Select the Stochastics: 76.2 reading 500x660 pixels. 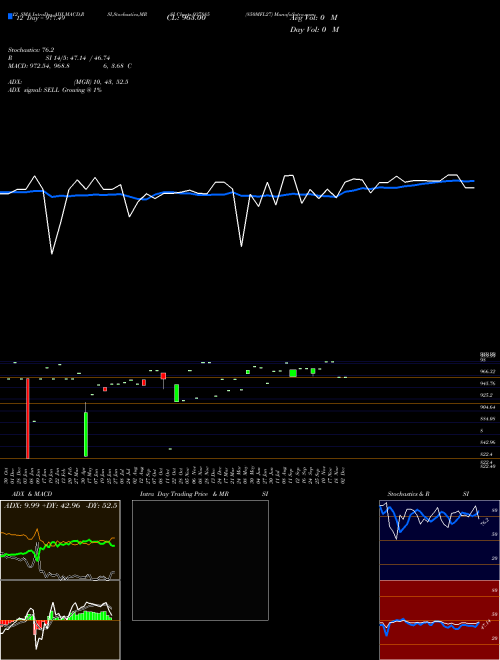pyautogui.click(x=31, y=50)
